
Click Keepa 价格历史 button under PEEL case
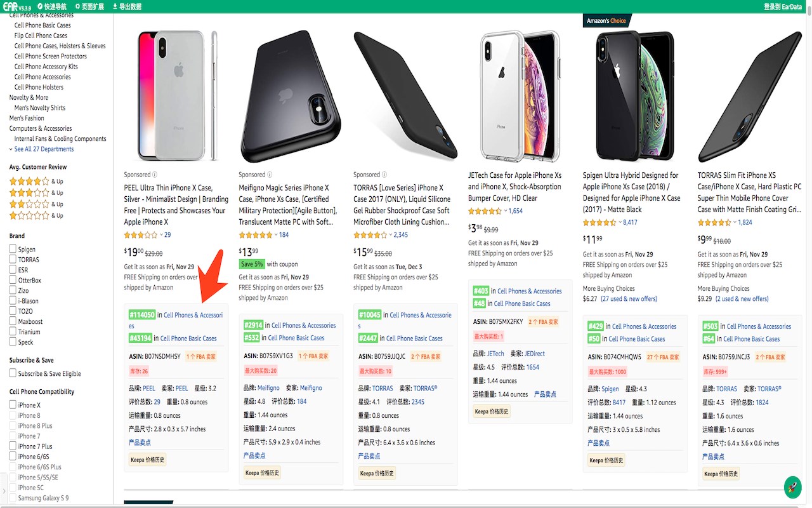148,459
